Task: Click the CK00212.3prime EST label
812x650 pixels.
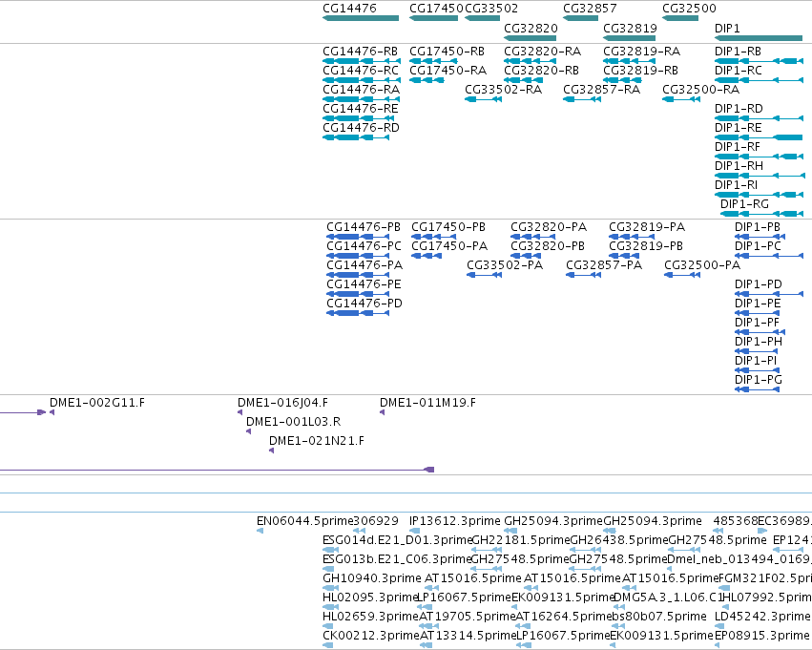Action: tap(371, 636)
